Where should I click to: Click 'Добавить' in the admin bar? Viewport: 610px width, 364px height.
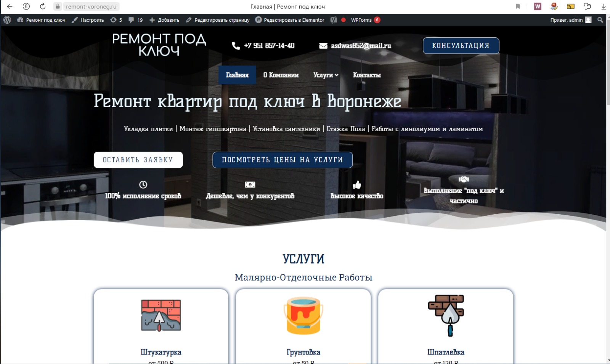[164, 20]
